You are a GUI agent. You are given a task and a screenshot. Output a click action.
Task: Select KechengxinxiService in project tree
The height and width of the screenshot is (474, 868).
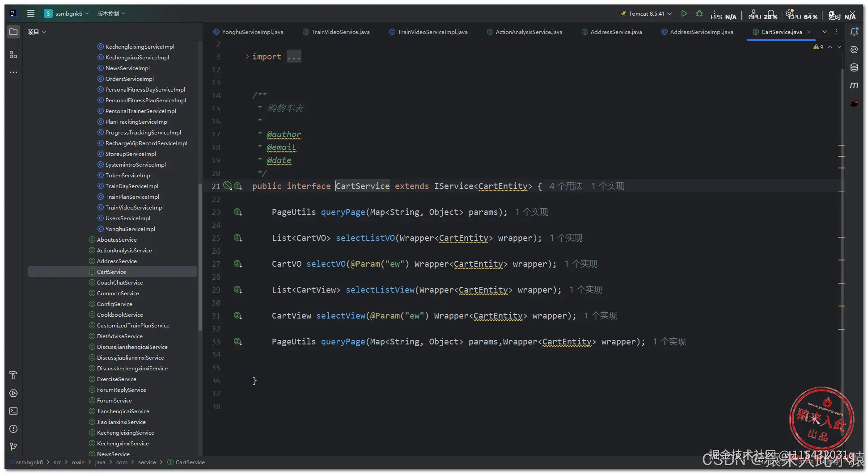[123, 443]
